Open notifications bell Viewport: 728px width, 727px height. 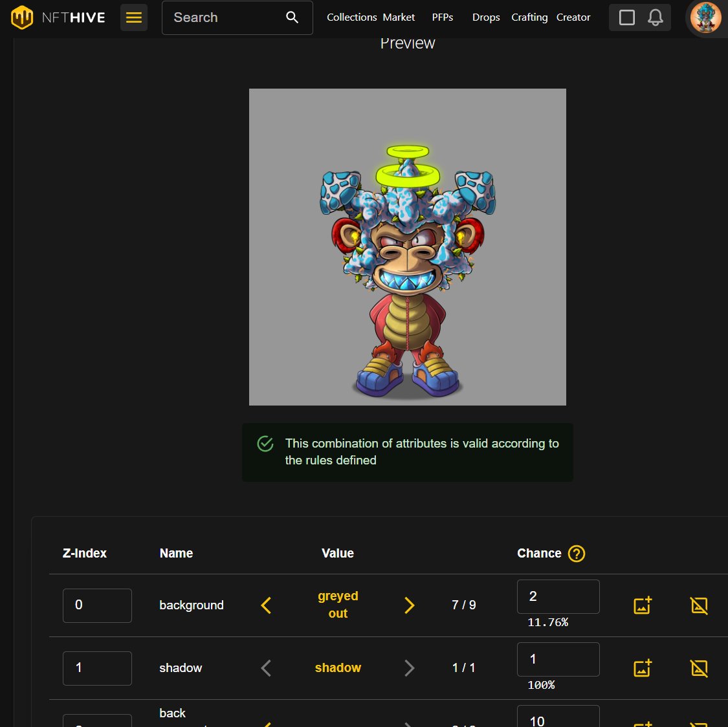point(655,17)
